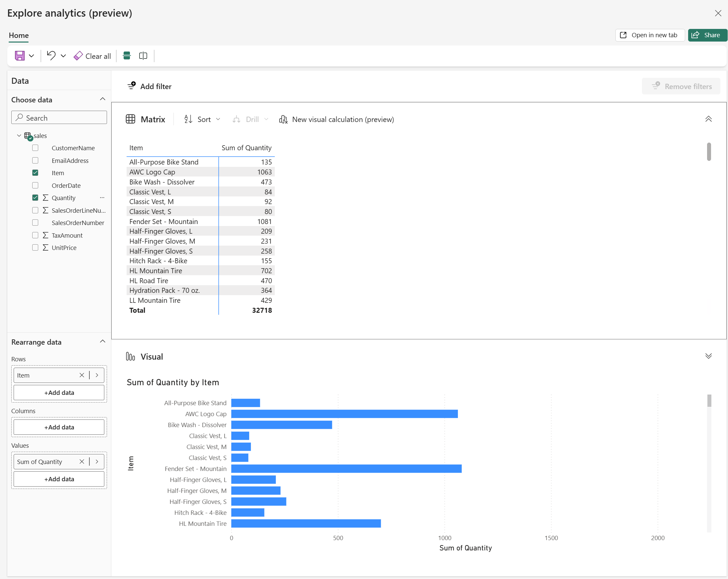Click the Save exploration icon
728x579 pixels.
click(x=20, y=56)
